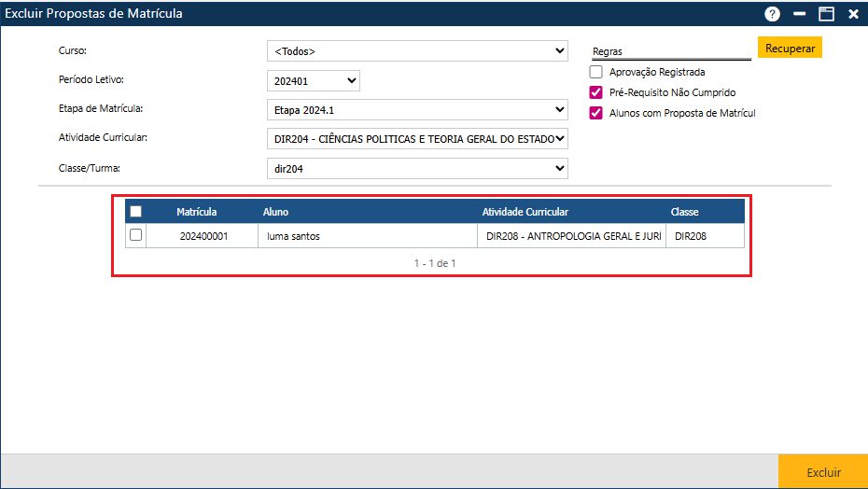Click the Curso: label

pos(73,50)
